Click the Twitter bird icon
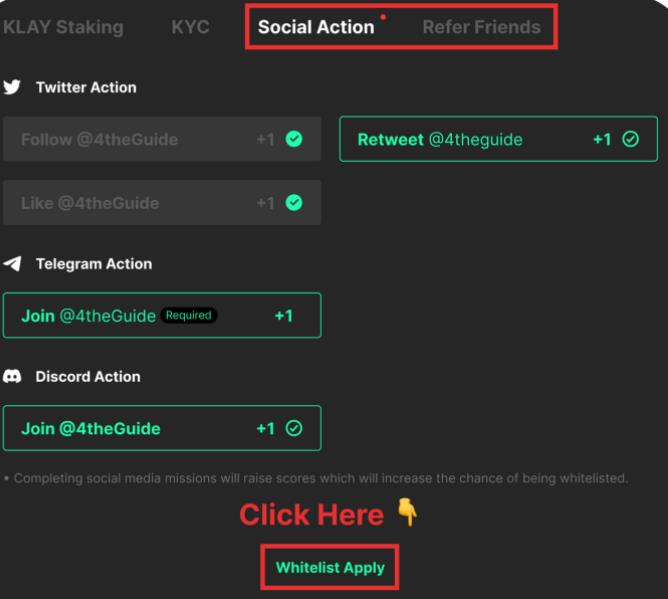The image size is (668, 599). 12,88
